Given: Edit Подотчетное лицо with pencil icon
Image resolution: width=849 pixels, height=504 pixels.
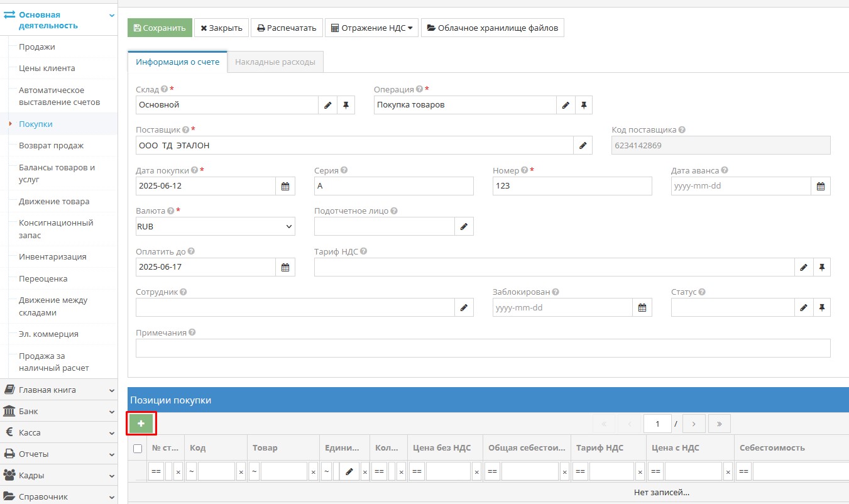Looking at the screenshot, I should pyautogui.click(x=464, y=226).
